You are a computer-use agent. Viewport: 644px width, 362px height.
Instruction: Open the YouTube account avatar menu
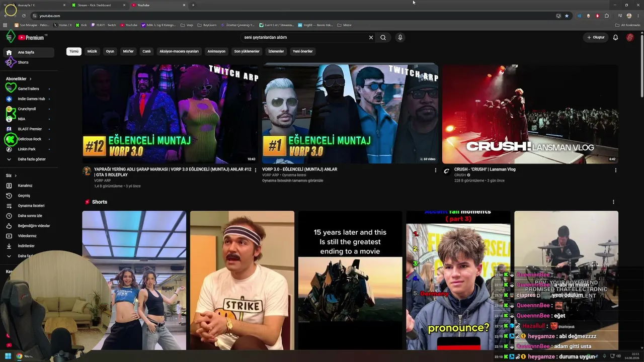pos(630,37)
